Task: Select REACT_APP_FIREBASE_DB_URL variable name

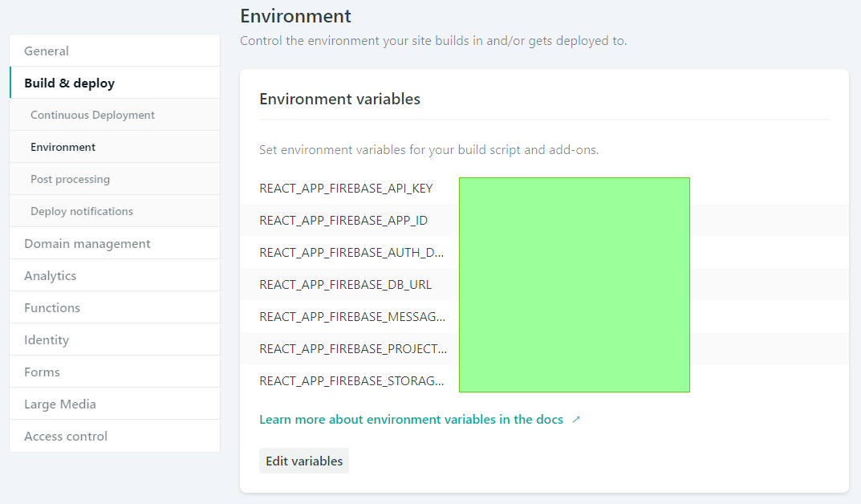Action: [345, 284]
